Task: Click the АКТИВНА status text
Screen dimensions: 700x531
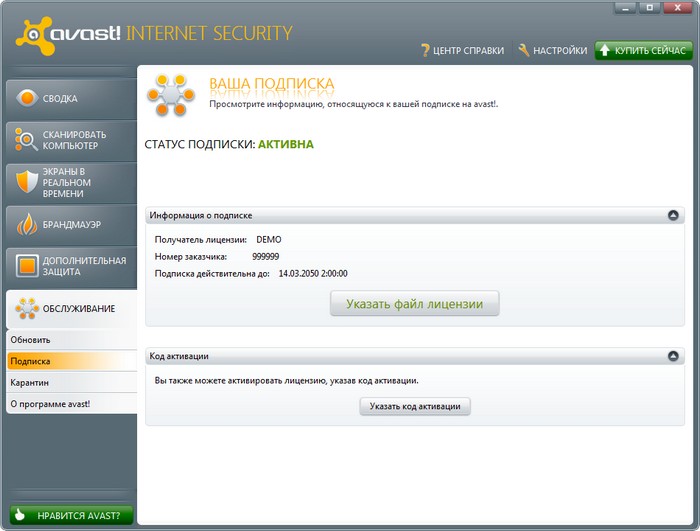Action: click(x=286, y=144)
